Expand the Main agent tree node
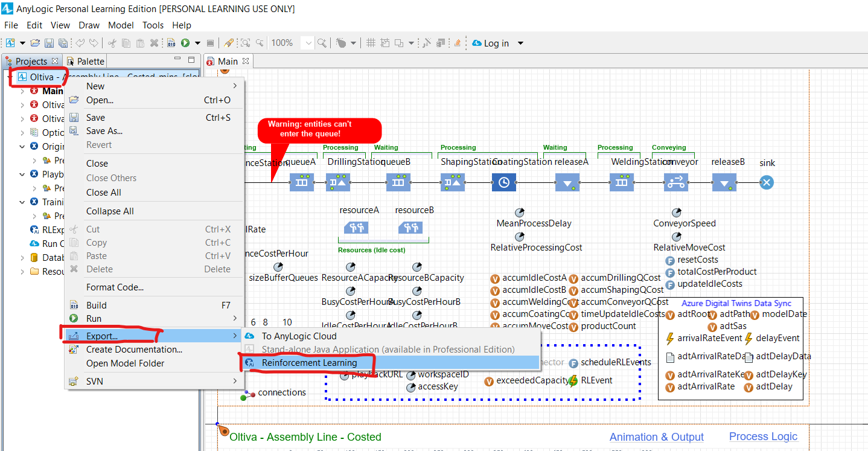The width and height of the screenshot is (868, 451). coord(22,91)
